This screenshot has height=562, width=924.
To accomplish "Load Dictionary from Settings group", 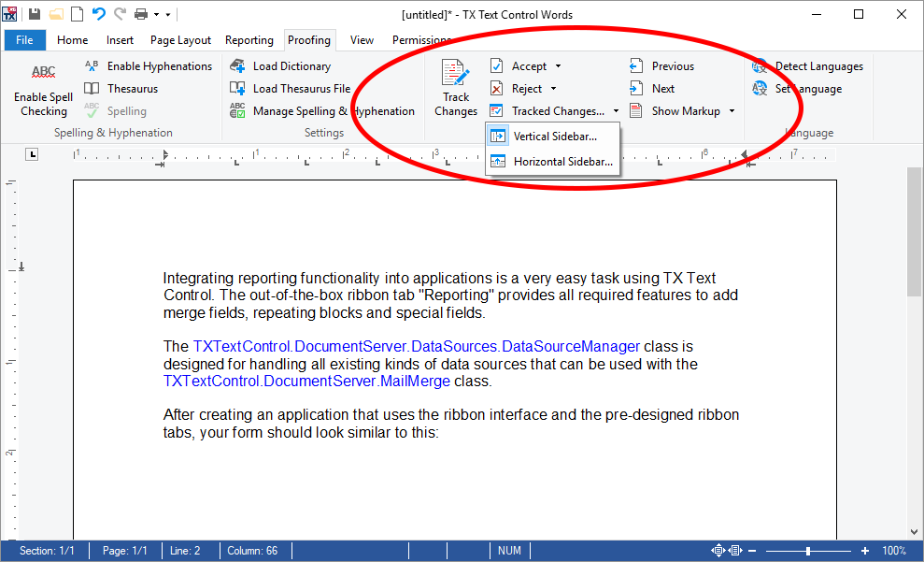I will pos(280,66).
